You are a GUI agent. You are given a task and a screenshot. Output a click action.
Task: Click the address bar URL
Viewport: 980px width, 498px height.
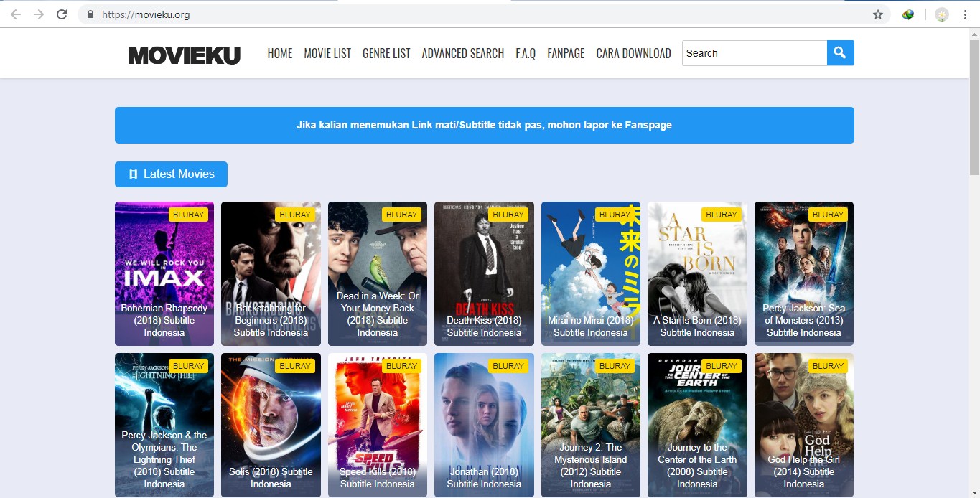click(146, 14)
